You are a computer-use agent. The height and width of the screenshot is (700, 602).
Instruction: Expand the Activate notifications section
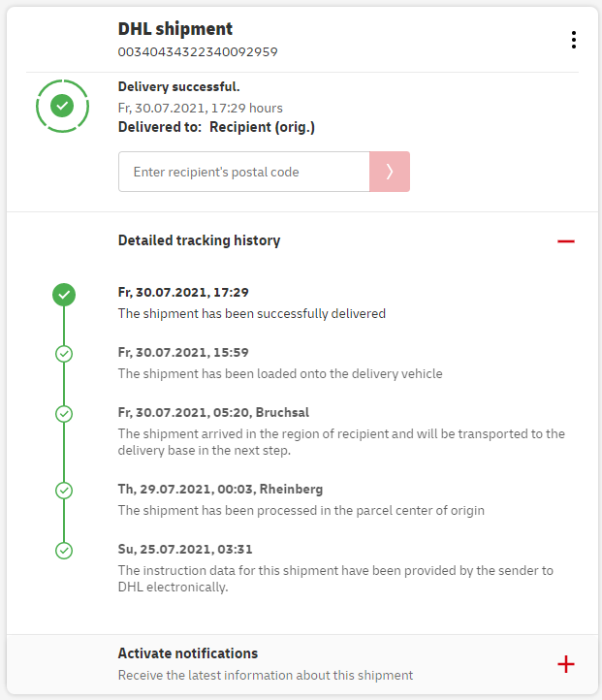[566, 664]
